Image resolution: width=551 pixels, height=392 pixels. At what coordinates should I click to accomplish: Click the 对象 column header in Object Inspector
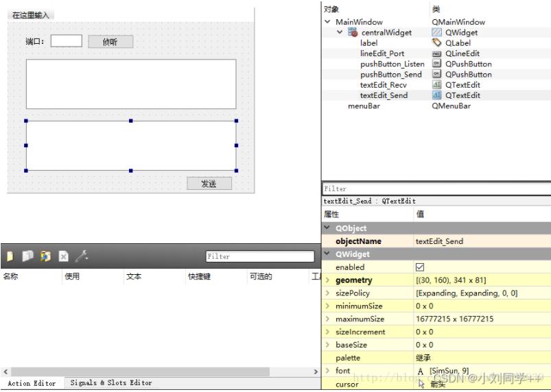tap(331, 9)
